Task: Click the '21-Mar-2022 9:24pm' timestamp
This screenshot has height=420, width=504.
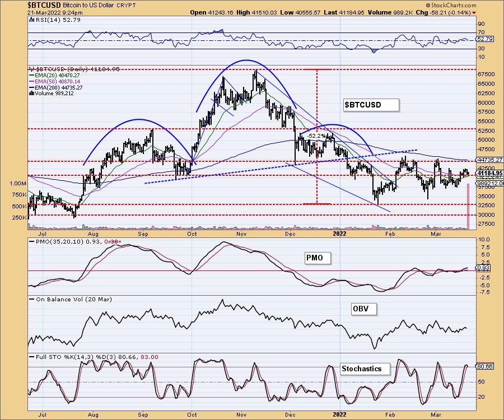Action: click(55, 13)
